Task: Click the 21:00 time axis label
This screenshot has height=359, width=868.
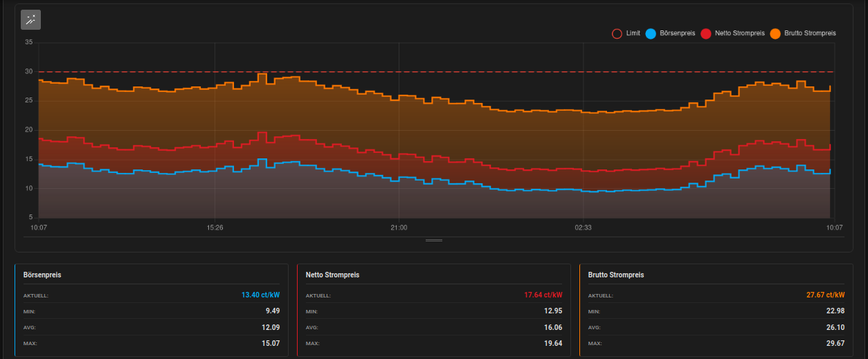Action: pos(399,228)
